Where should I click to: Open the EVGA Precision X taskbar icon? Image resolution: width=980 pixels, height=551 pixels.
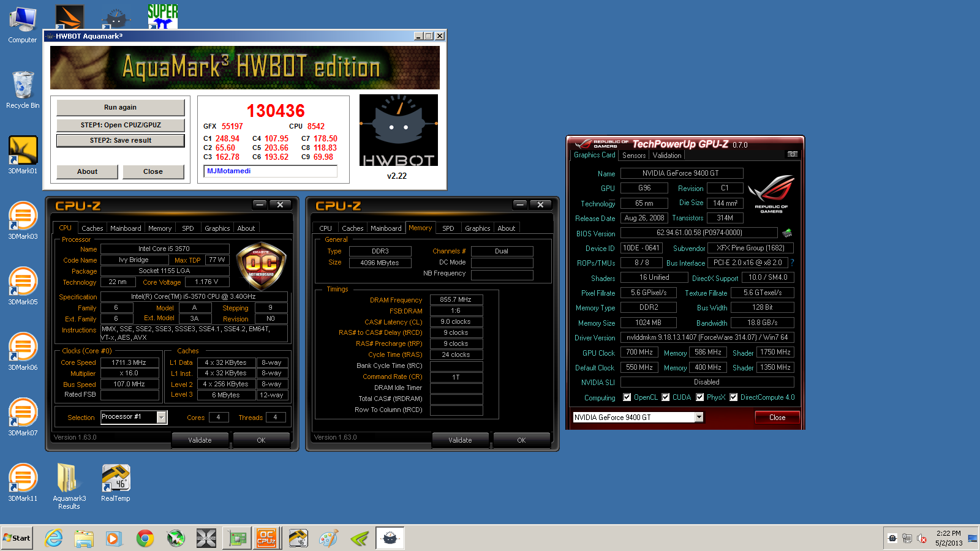pyautogui.click(x=206, y=538)
